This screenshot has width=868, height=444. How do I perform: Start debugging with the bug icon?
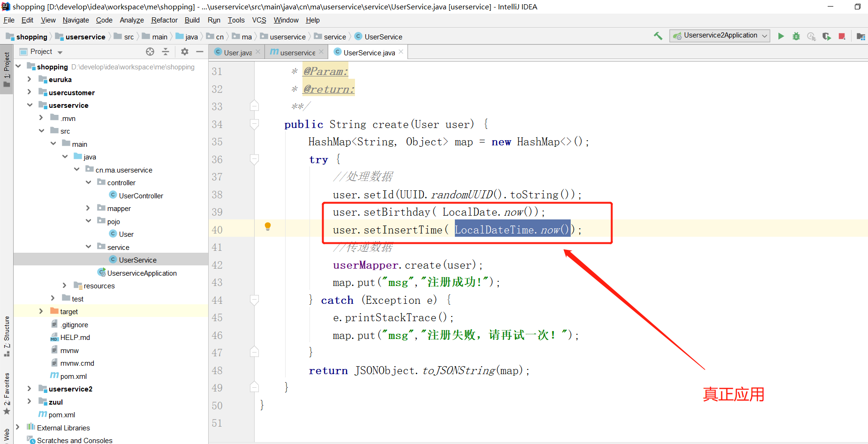pyautogui.click(x=796, y=36)
